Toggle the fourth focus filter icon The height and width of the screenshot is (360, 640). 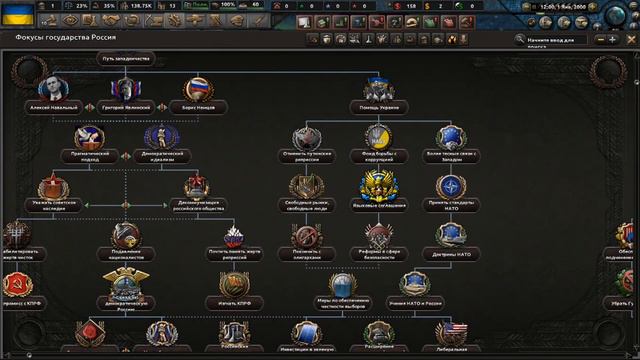click(x=355, y=39)
